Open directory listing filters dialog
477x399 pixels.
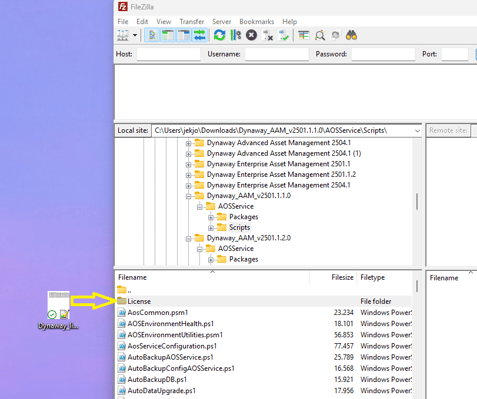(x=303, y=35)
